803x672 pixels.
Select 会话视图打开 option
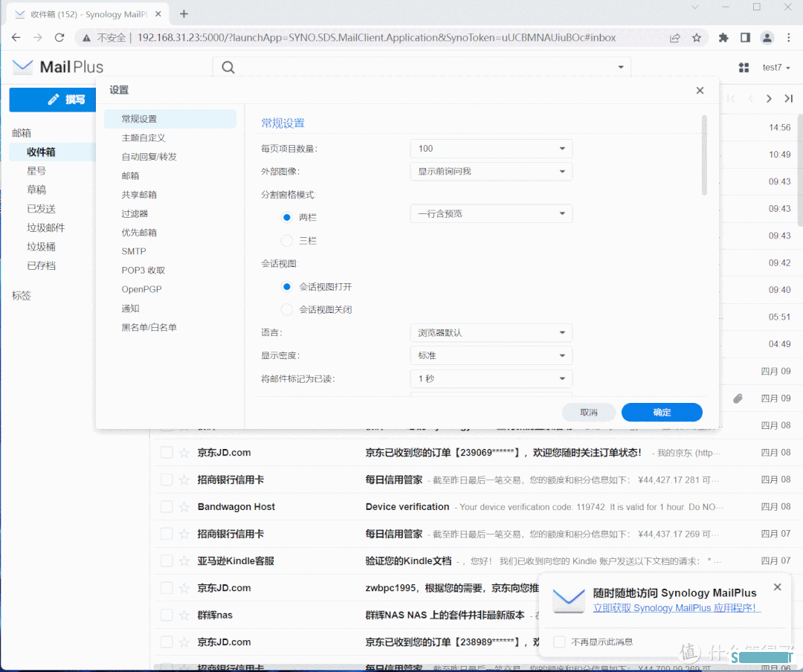tap(287, 287)
